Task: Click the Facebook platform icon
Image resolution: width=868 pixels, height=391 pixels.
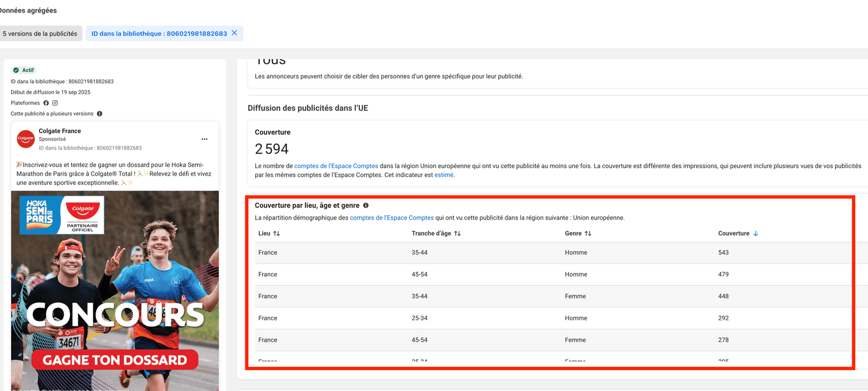Action: [x=46, y=103]
